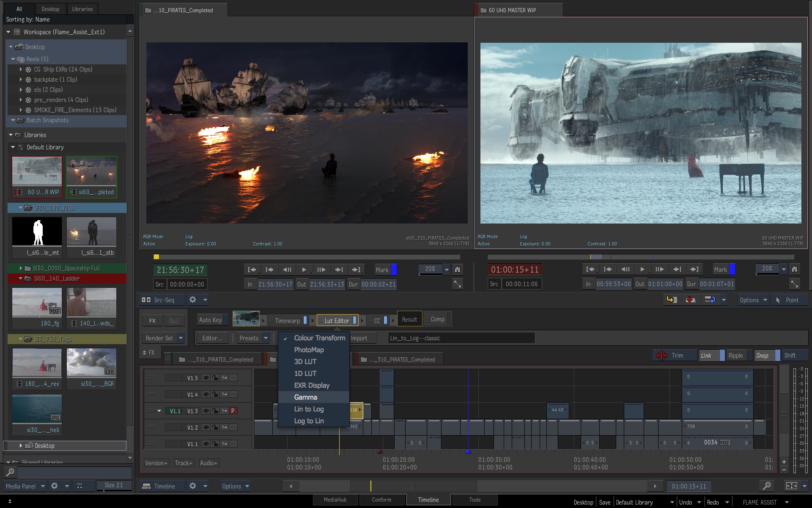Toggle the Link editing mode
This screenshot has height=508, width=812.
click(x=711, y=355)
